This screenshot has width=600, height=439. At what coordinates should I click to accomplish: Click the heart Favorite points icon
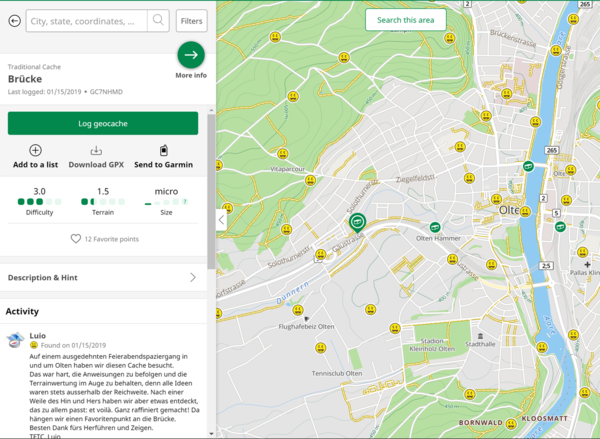75,239
